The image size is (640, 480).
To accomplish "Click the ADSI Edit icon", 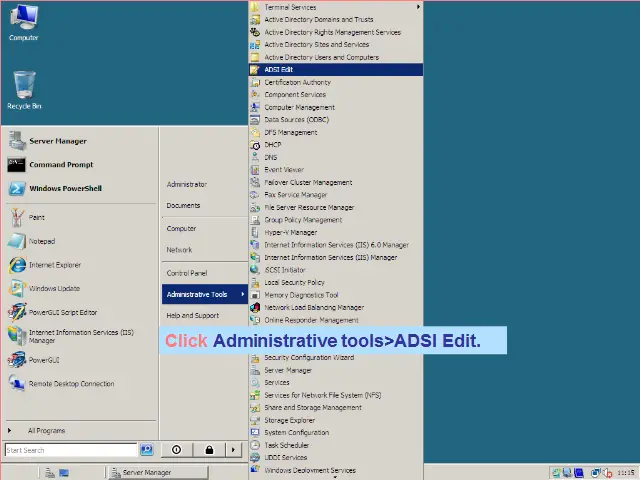I will (255, 69).
